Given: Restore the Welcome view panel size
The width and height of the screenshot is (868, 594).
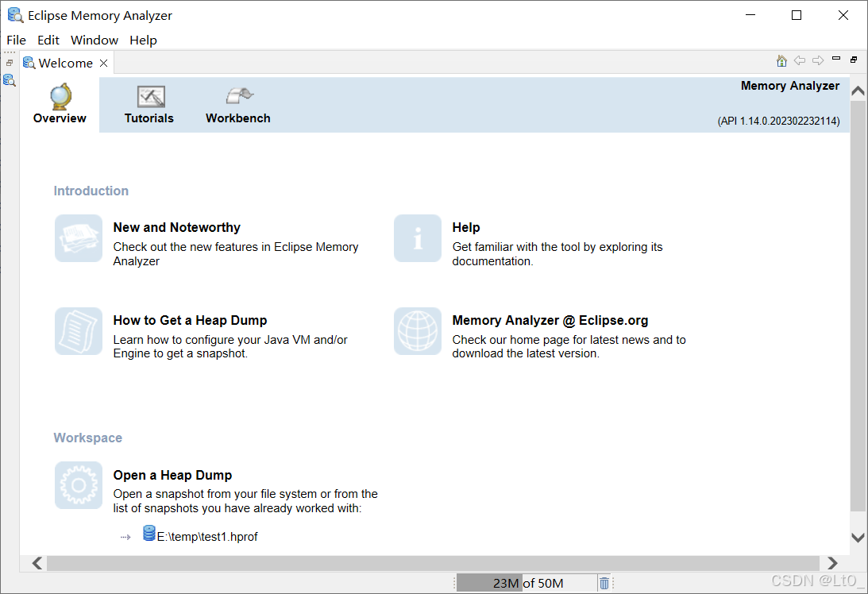Looking at the screenshot, I should [854, 60].
